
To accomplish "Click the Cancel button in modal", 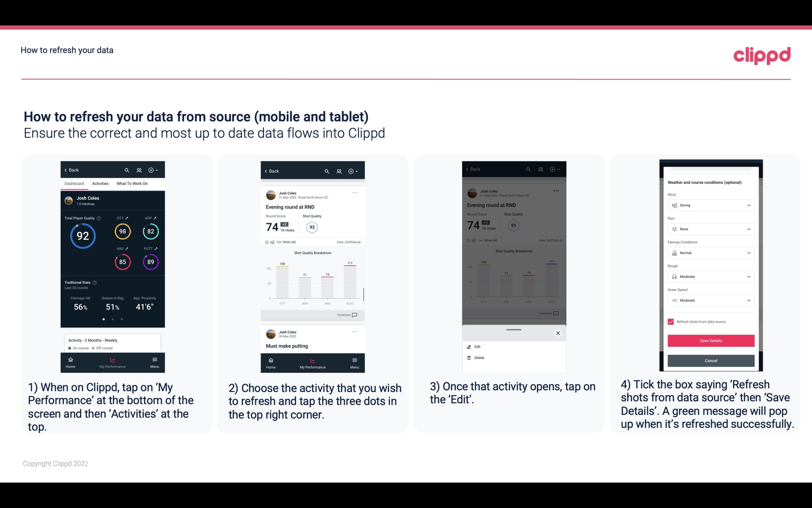I will [710, 360].
